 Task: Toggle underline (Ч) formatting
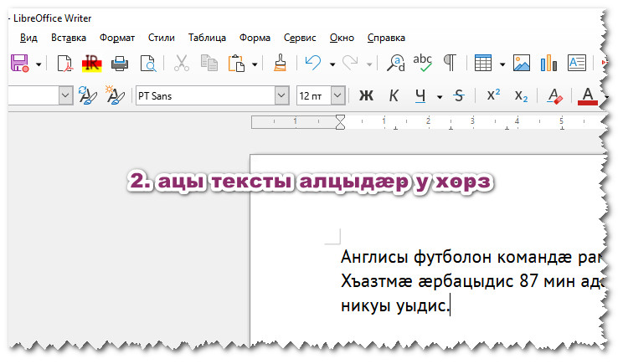coord(420,95)
